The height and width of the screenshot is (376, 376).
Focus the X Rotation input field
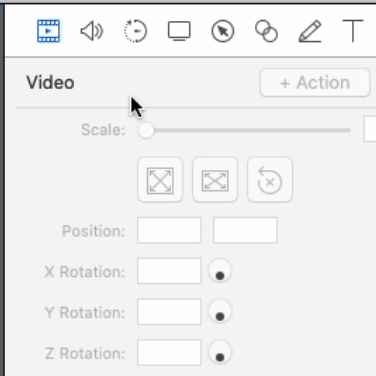pos(169,271)
